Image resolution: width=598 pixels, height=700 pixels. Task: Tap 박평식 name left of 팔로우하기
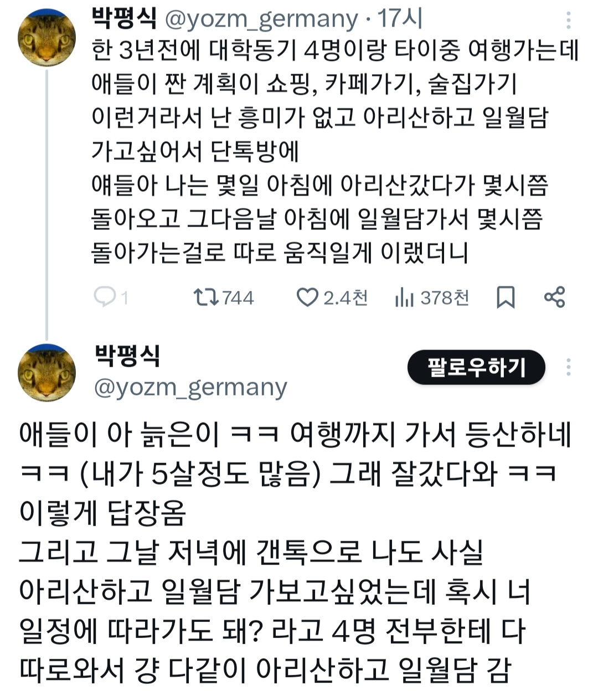[127, 355]
